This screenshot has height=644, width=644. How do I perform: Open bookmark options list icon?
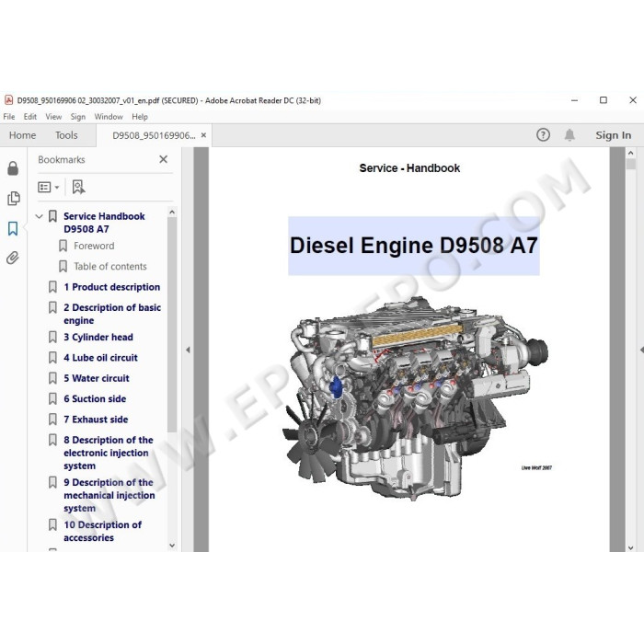pos(48,188)
